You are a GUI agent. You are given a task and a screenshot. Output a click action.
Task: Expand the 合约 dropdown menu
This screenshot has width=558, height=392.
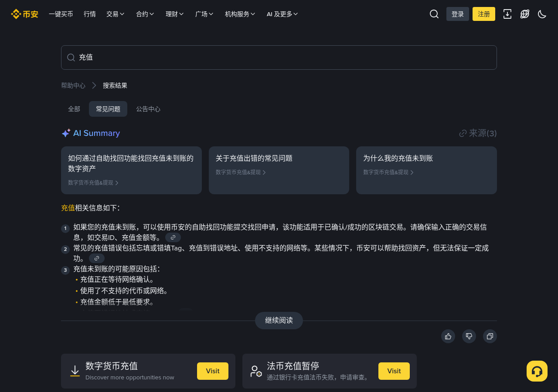(145, 14)
